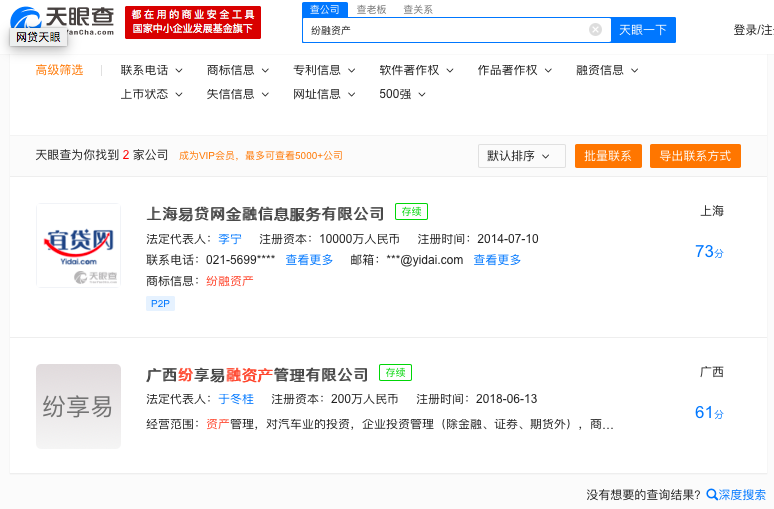Open the 登录/注册 link
This screenshot has width=774, height=509.
point(753,30)
